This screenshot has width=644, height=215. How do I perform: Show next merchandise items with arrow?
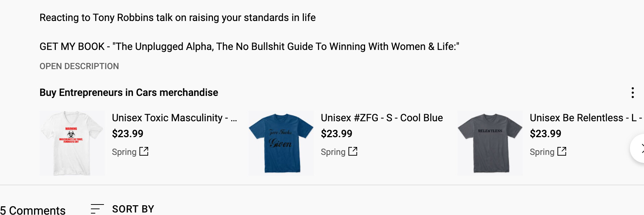point(639,148)
